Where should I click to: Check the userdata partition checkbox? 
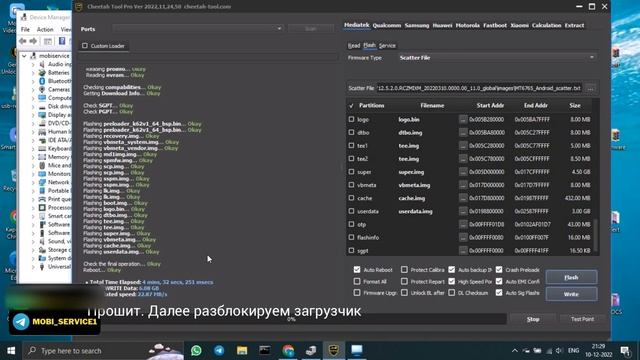[x=351, y=211]
